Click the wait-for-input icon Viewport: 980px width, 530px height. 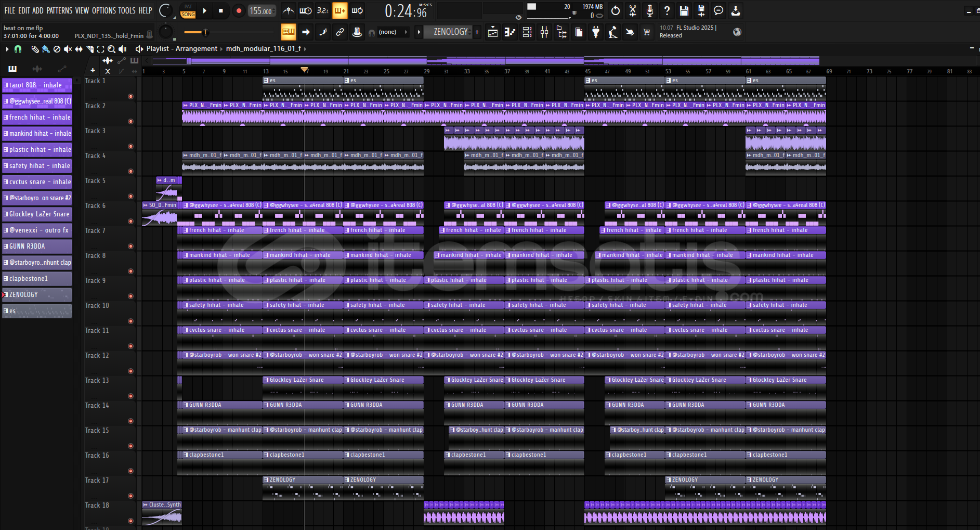coord(306,10)
